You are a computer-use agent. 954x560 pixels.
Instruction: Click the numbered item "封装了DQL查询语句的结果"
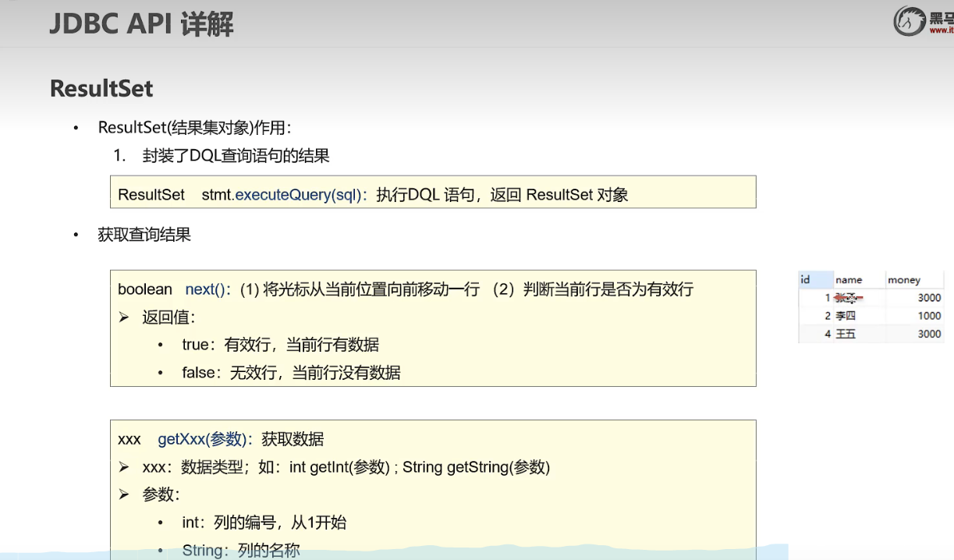click(x=236, y=156)
